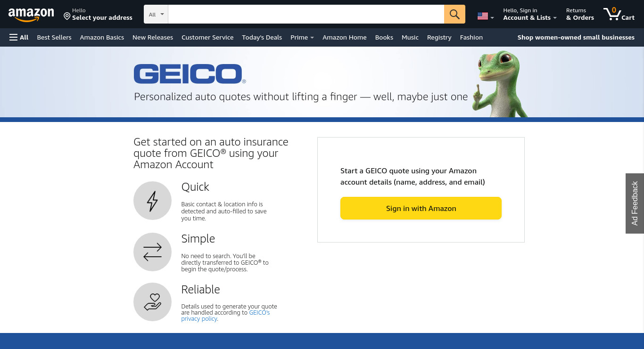Screen dimensions: 644x349
Task: Expand the Prime menu dropdown
Action: pos(302,37)
